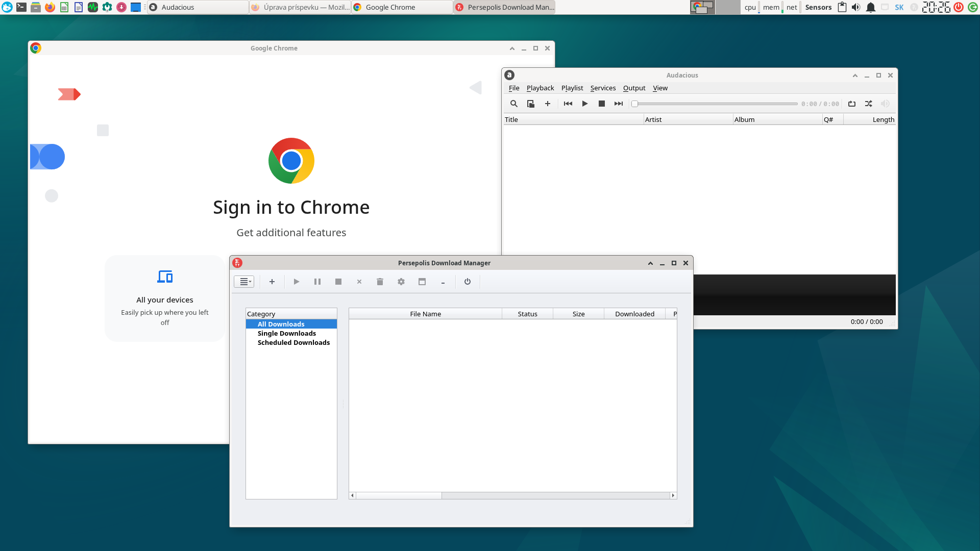Click the add files plus icon in Audacious
The height and width of the screenshot is (551, 980).
click(x=548, y=104)
